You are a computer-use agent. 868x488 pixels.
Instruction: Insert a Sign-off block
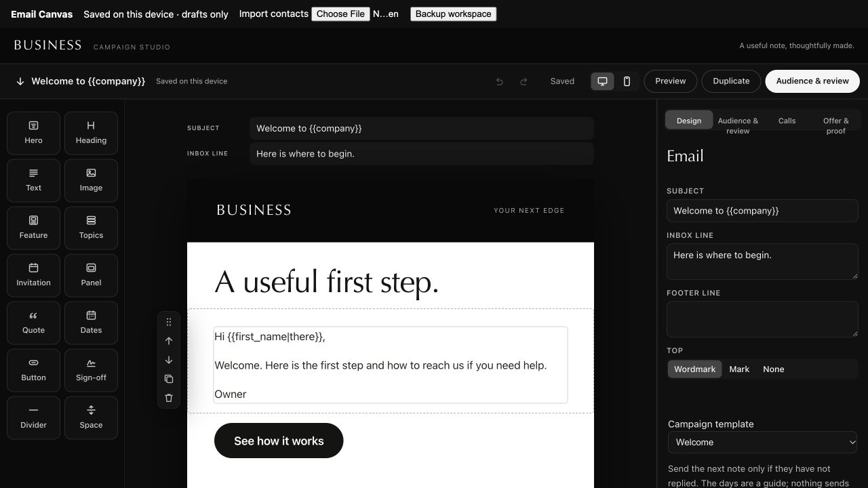point(91,370)
